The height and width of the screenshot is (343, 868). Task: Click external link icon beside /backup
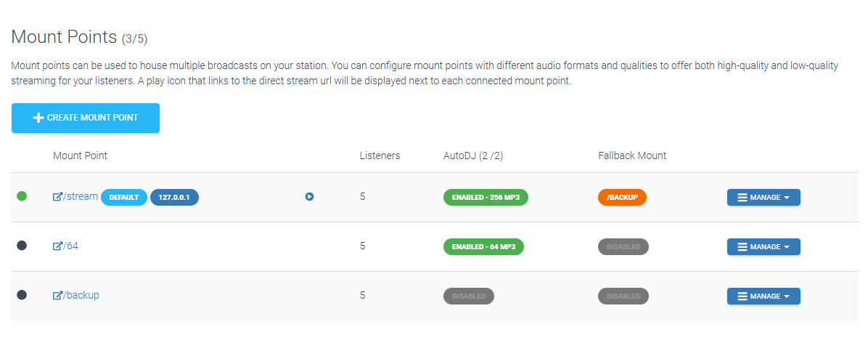coord(57,295)
